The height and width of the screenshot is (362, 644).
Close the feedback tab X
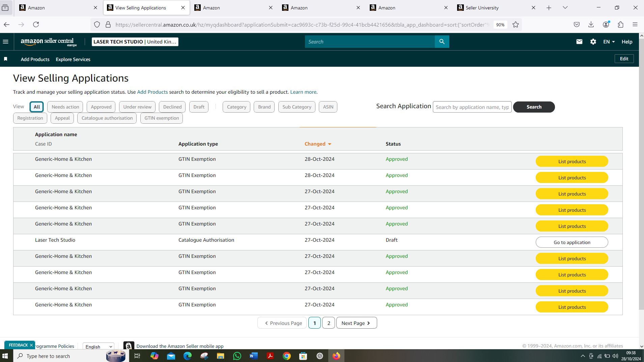point(31,345)
